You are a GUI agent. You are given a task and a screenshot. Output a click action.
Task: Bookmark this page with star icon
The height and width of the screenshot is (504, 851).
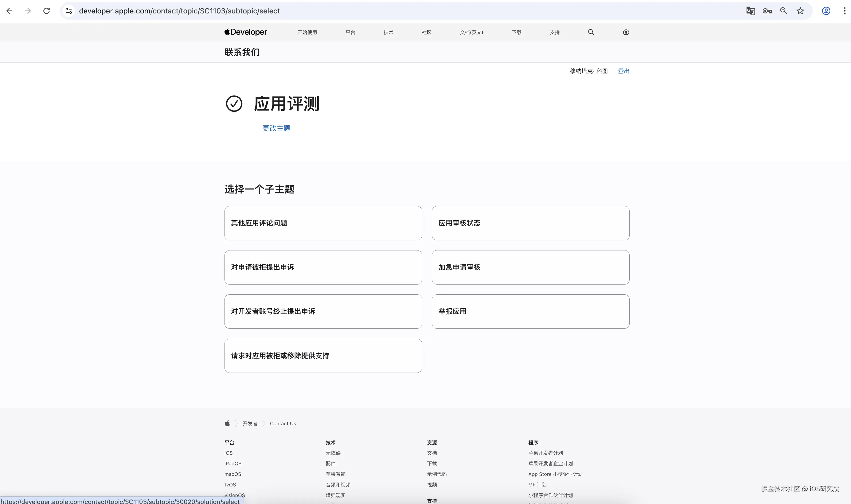[x=800, y=11]
